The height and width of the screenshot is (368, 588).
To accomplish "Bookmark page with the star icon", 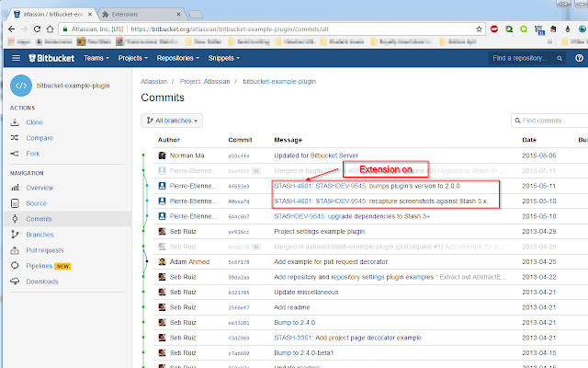I will [x=479, y=29].
